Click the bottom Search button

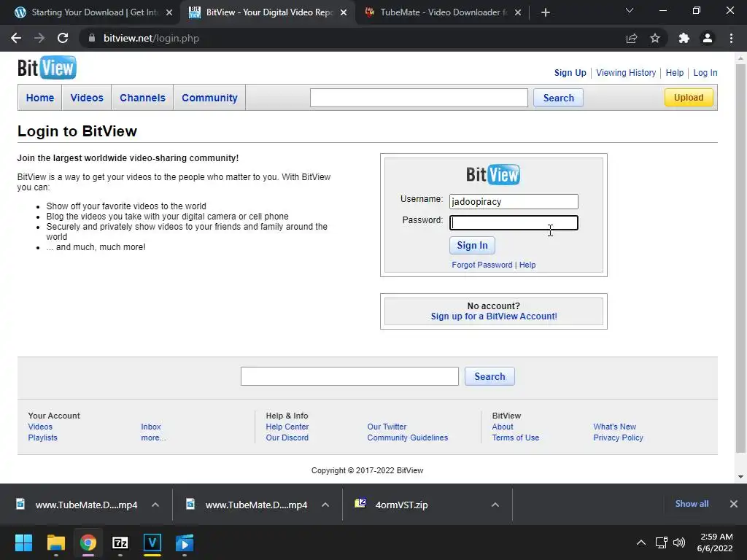[x=489, y=376]
